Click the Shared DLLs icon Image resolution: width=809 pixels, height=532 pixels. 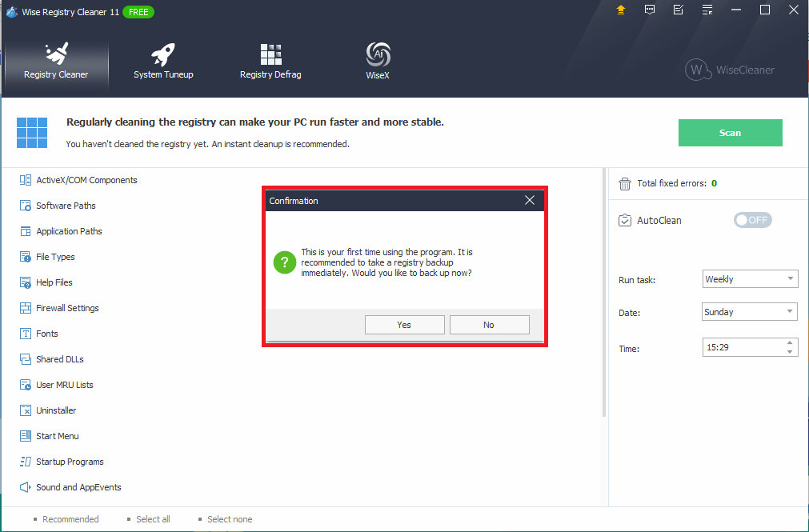click(26, 359)
